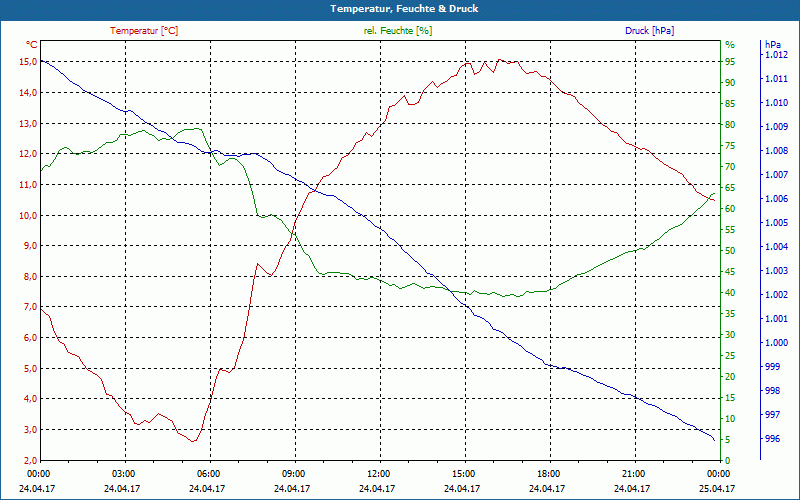Click the '%' unit label on humidity axis
This screenshot has height=500, width=800.
click(x=730, y=45)
